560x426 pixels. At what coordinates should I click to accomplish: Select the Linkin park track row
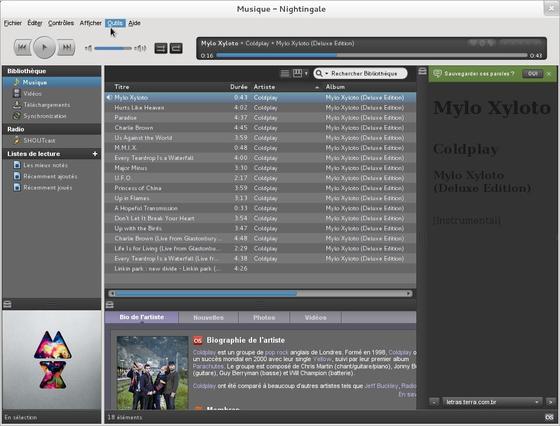[260, 269]
